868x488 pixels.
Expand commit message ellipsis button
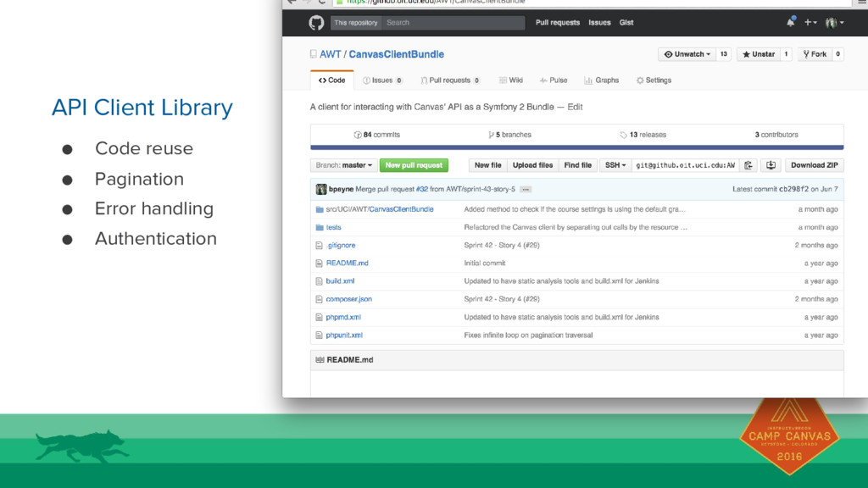pyautogui.click(x=526, y=189)
